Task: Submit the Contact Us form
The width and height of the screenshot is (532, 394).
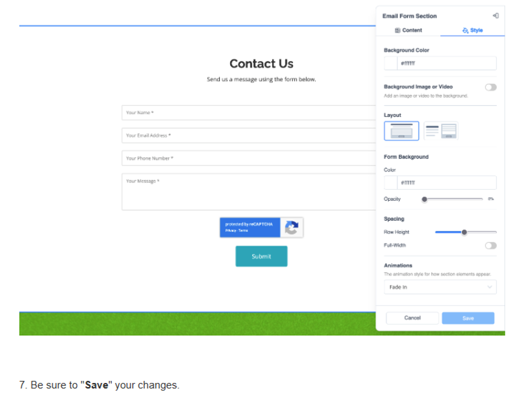Action: coord(261,257)
